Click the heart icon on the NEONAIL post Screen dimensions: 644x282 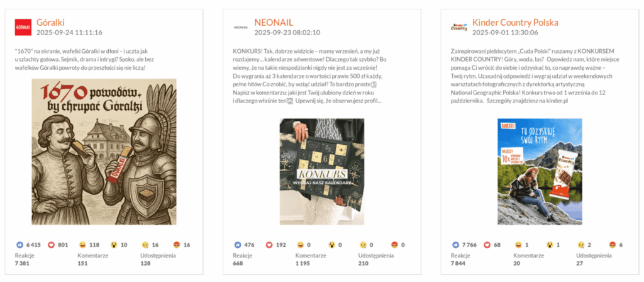[269, 245]
